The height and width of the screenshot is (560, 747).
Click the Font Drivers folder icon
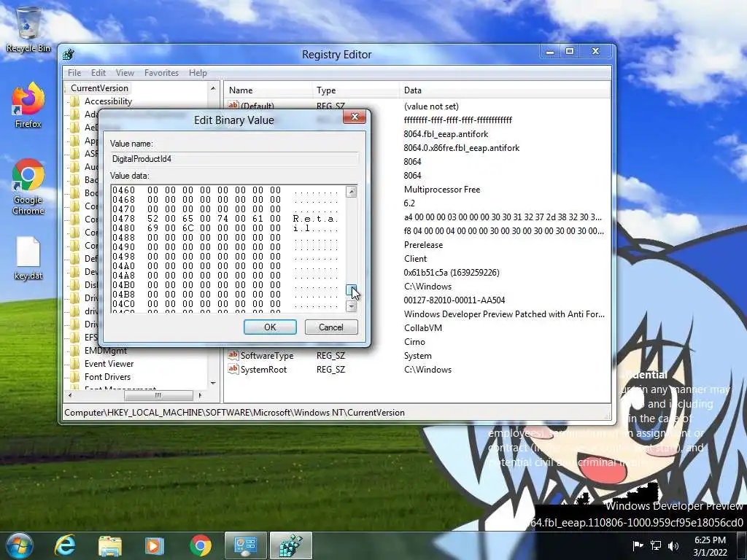[75, 377]
